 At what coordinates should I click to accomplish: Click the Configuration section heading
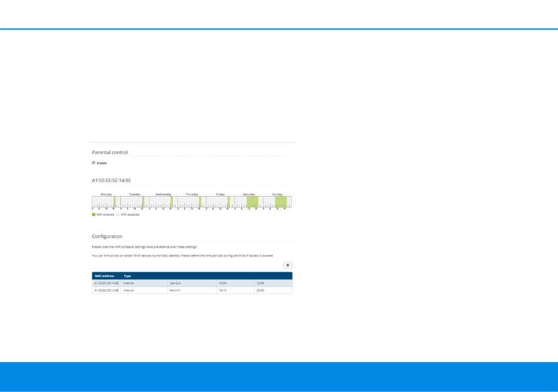(107, 236)
